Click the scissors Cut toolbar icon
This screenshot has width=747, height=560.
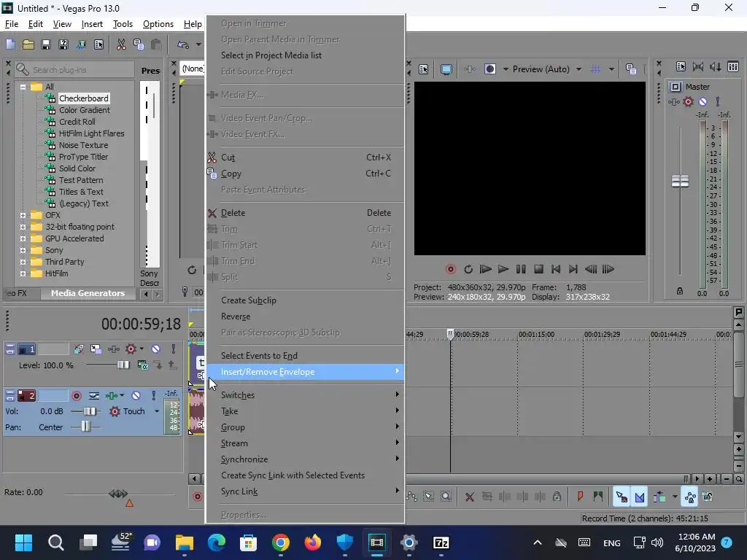coord(121,44)
